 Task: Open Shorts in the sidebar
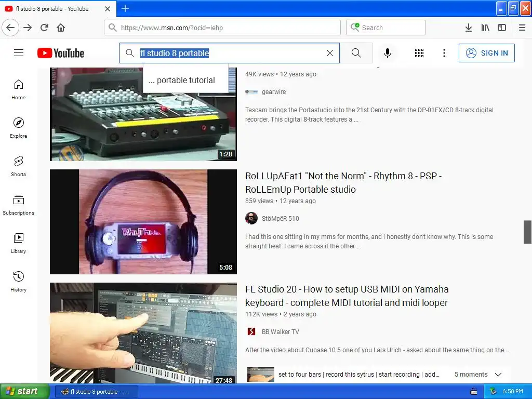[19, 166]
